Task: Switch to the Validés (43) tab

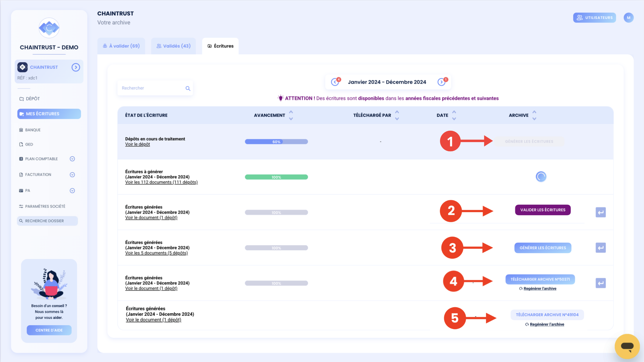Action: (x=173, y=46)
